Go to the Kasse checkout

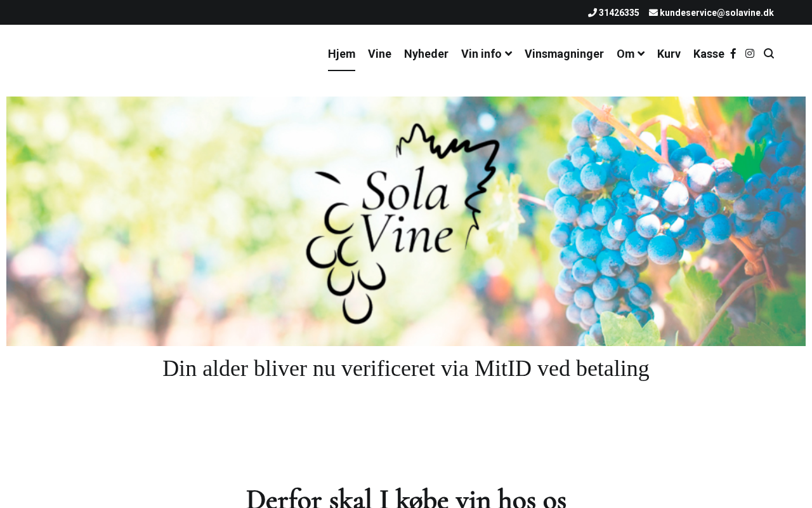coord(709,54)
